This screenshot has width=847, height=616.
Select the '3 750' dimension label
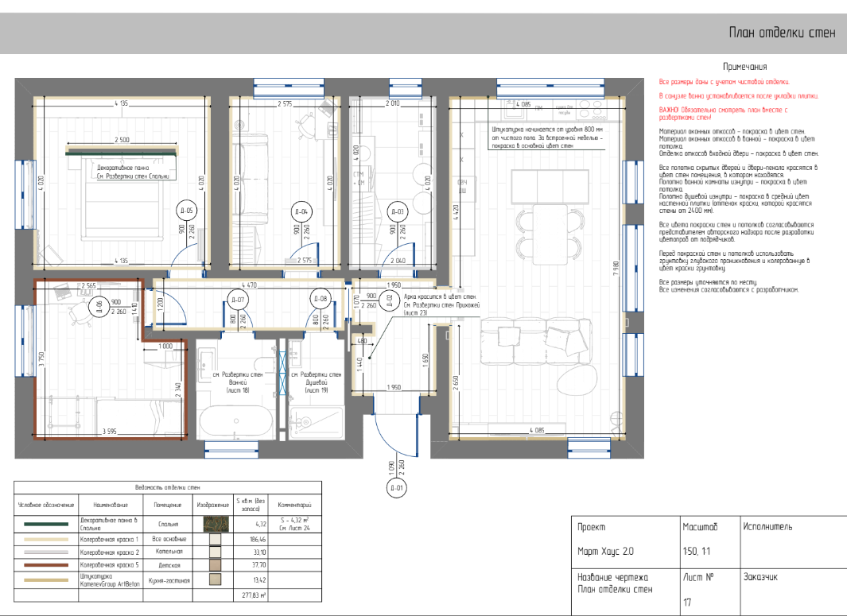(41, 359)
